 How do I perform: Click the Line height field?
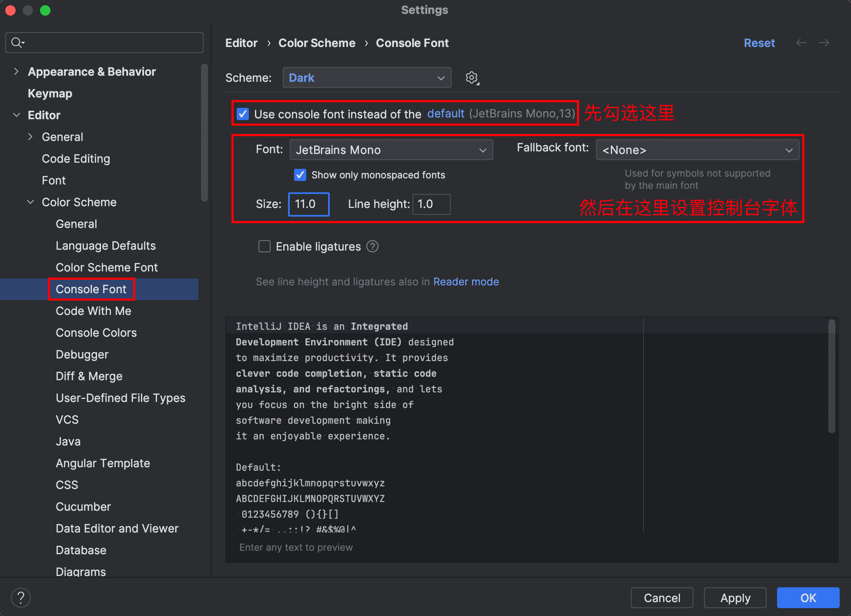click(x=431, y=204)
